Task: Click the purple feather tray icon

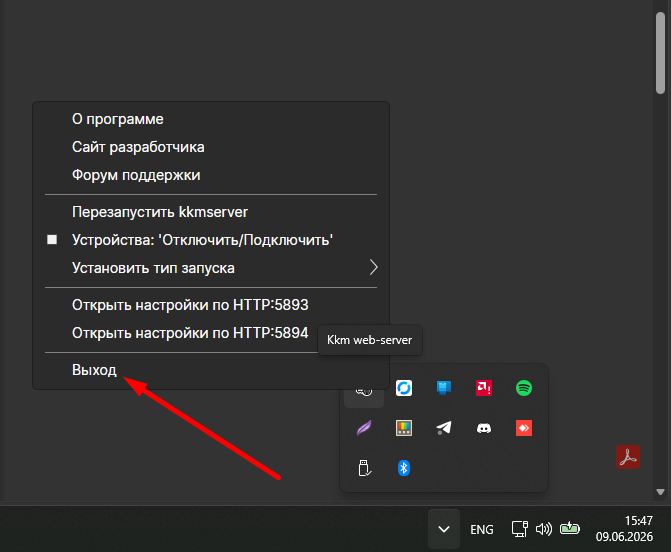Action: [364, 428]
